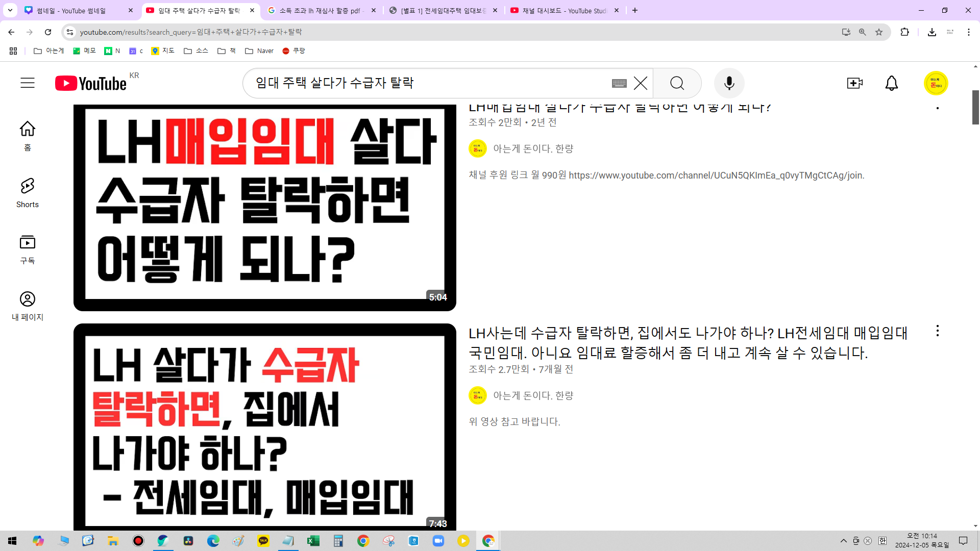Image resolution: width=980 pixels, height=551 pixels.
Task: Open the 소스 bookmark folder
Action: click(x=196, y=51)
